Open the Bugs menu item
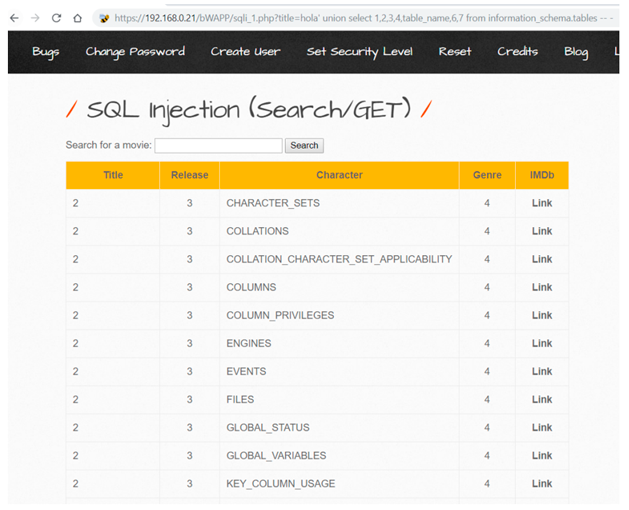The image size is (629, 510). coord(45,52)
